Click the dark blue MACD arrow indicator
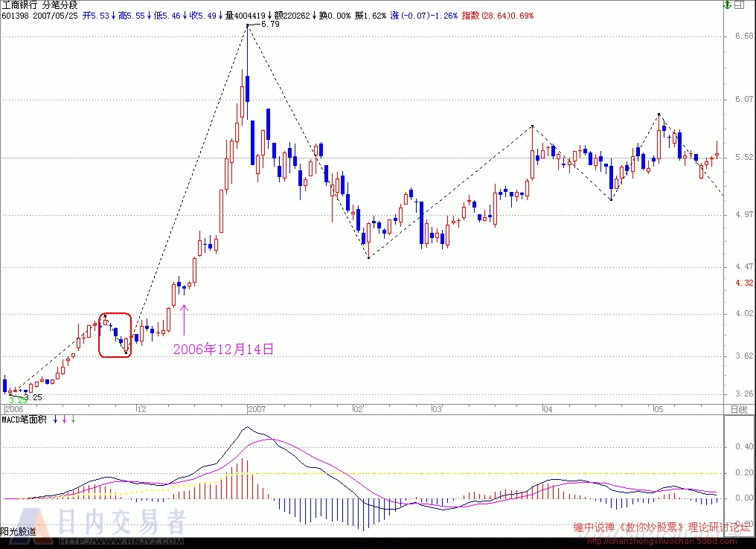Screen dimensions: 756x549 tap(56, 420)
